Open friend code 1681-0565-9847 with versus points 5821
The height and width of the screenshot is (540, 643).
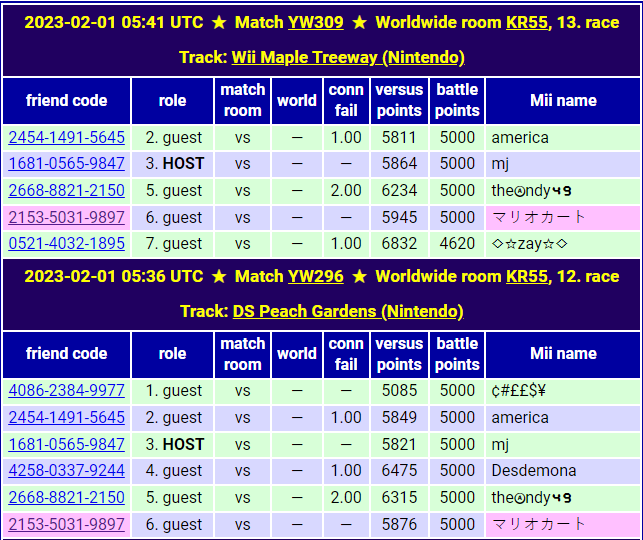pyautogui.click(x=66, y=444)
